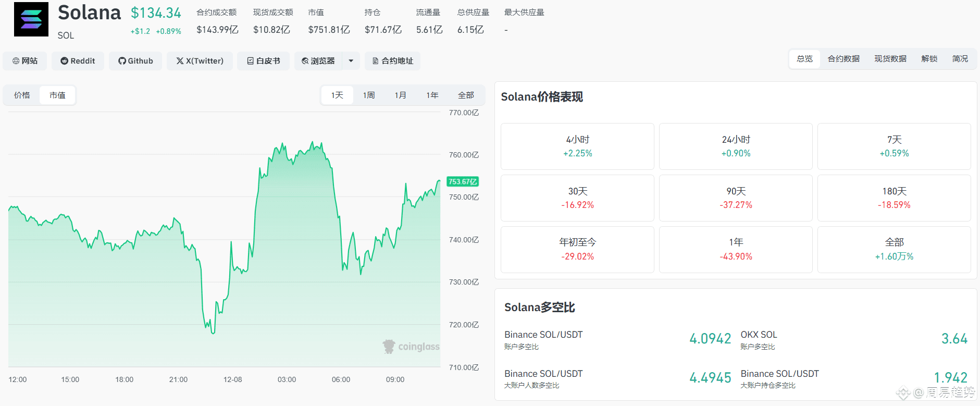Open the X(Twitter) link button
980x406 pixels.
[x=200, y=61]
